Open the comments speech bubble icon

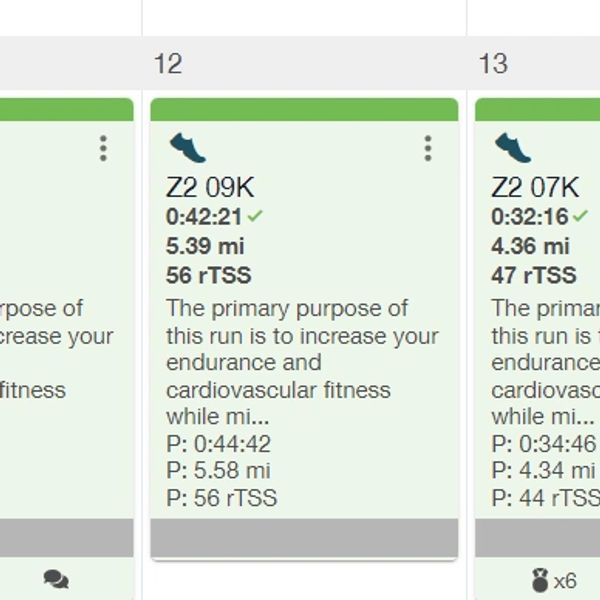click(56, 579)
